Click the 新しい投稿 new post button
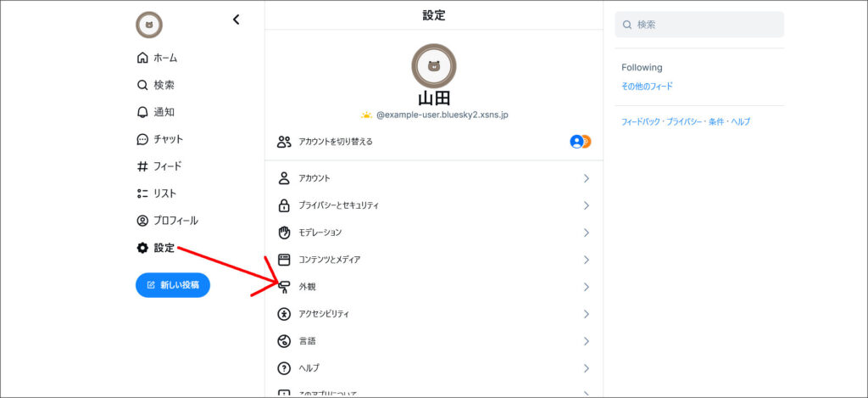The width and height of the screenshot is (868, 398). (173, 285)
